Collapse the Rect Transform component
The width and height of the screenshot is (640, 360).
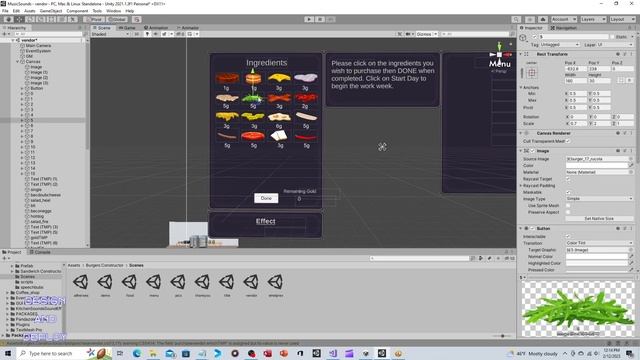click(x=521, y=54)
